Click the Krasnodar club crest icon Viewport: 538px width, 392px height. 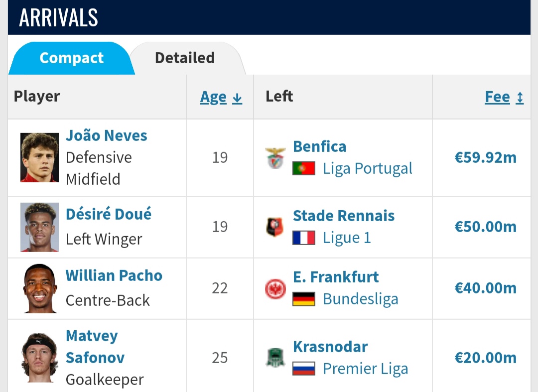pyautogui.click(x=275, y=358)
